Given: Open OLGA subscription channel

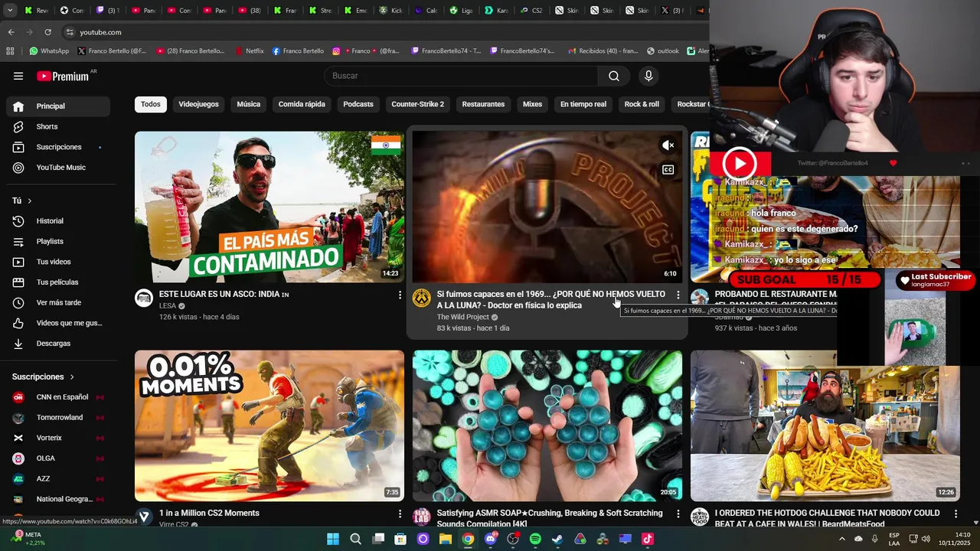Looking at the screenshot, I should (58, 458).
